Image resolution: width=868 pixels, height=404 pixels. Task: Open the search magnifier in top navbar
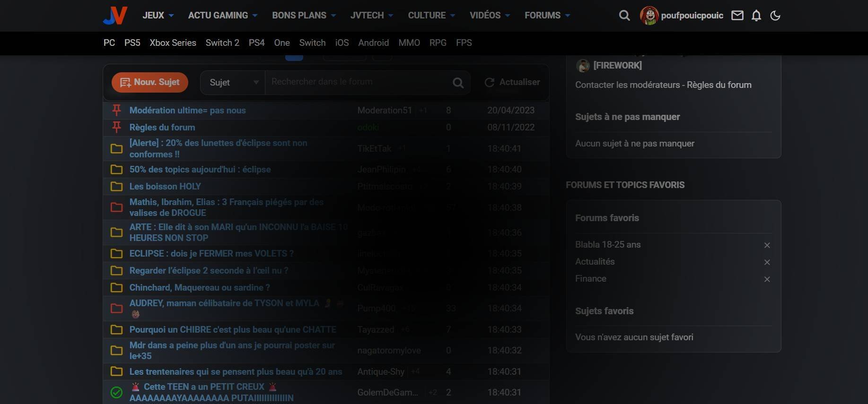pyautogui.click(x=624, y=16)
